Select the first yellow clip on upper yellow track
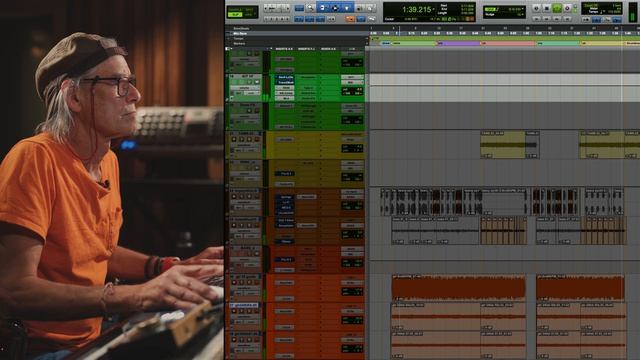This screenshot has height=360, width=640. coord(502,144)
